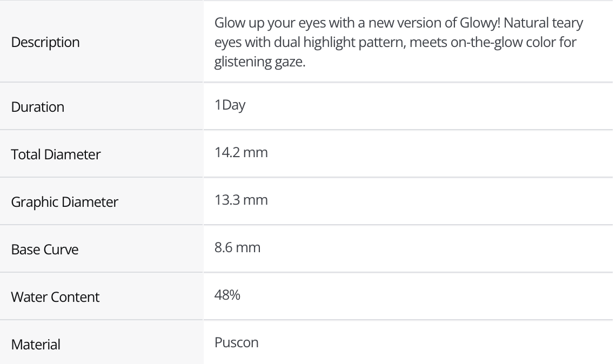Click the Duration row label

pos(38,107)
